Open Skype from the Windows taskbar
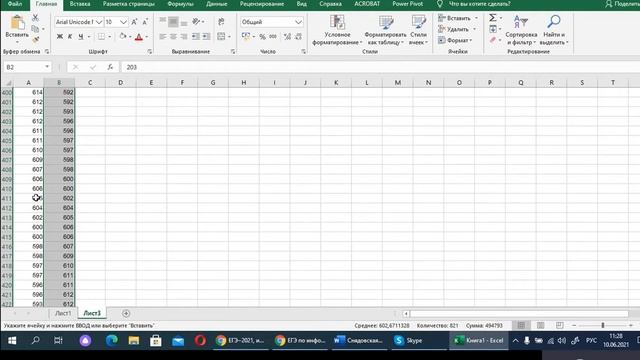 (408, 340)
